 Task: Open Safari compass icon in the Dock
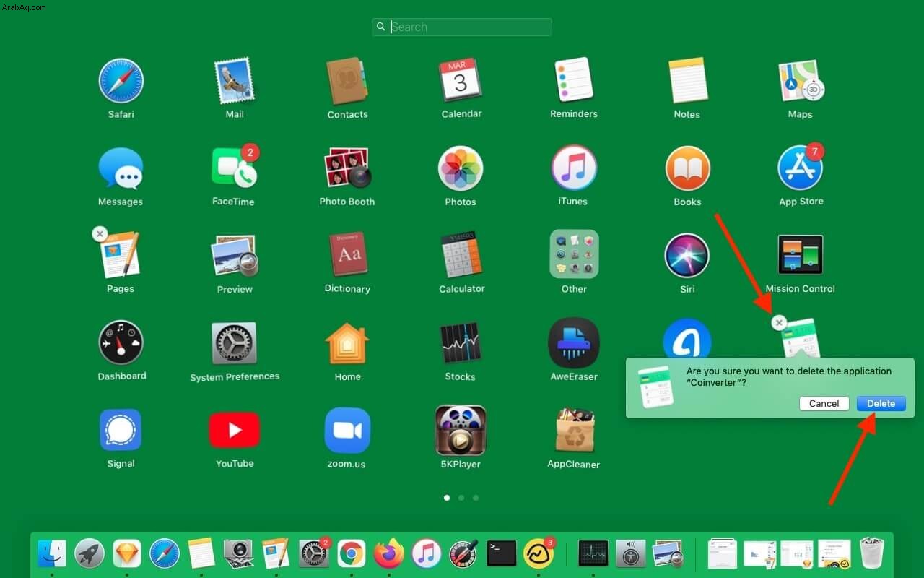coord(165,554)
